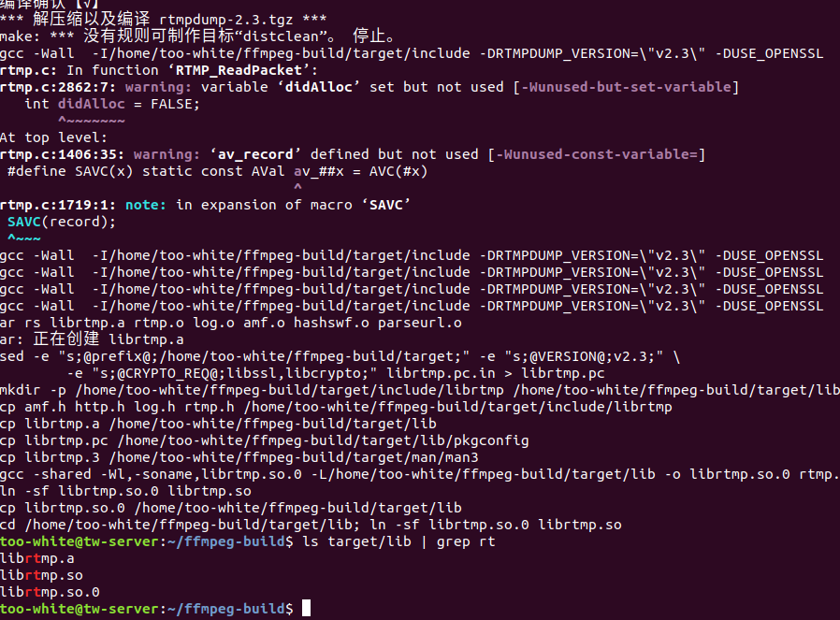Click the -Wunused-const-variable= flag text
Screen dimensions: 840x620
597,154
